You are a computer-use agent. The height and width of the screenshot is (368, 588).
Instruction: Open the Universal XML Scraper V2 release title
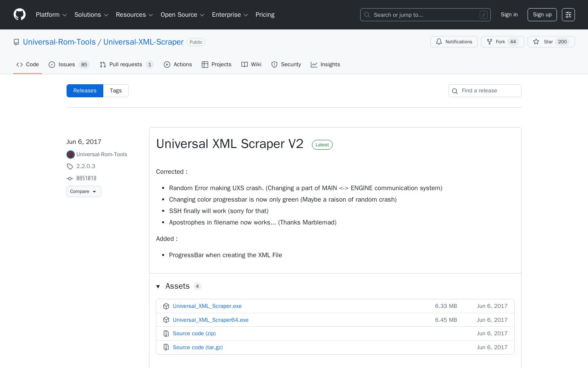coord(230,144)
